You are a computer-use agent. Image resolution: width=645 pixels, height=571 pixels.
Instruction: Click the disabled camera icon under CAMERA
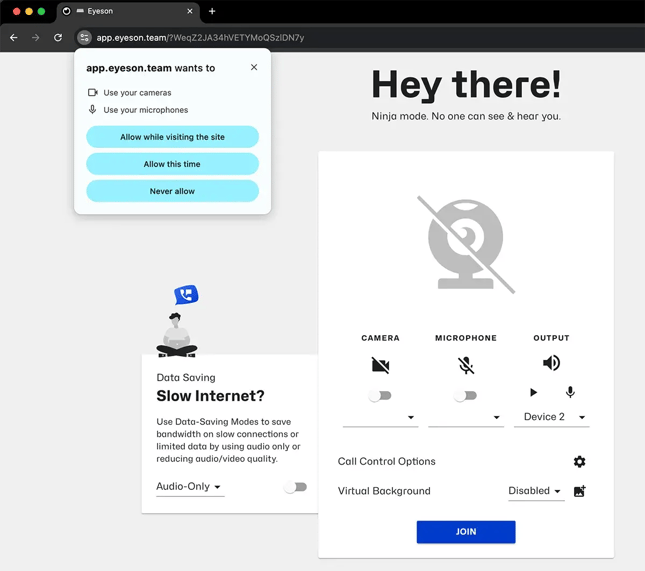click(380, 364)
